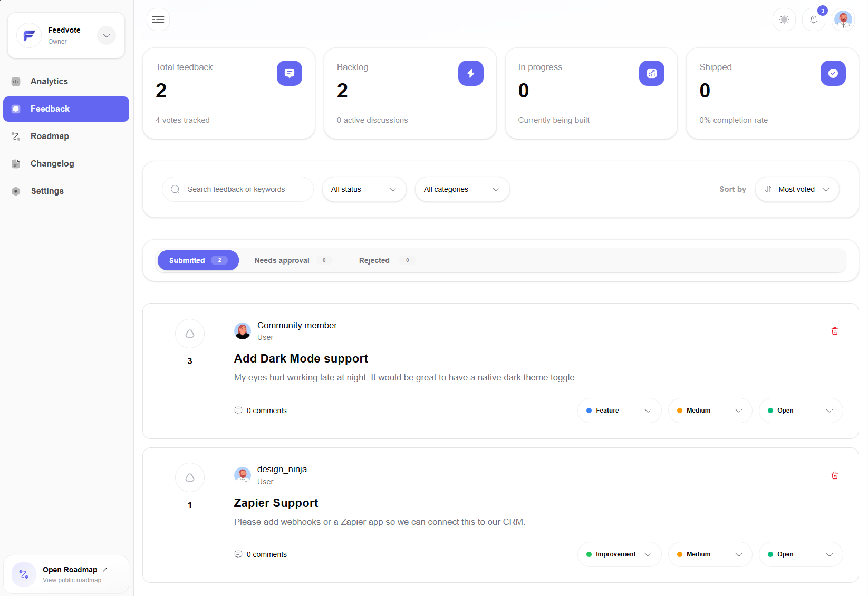
Task: Upvote the Zapier Support post
Action: 189,477
